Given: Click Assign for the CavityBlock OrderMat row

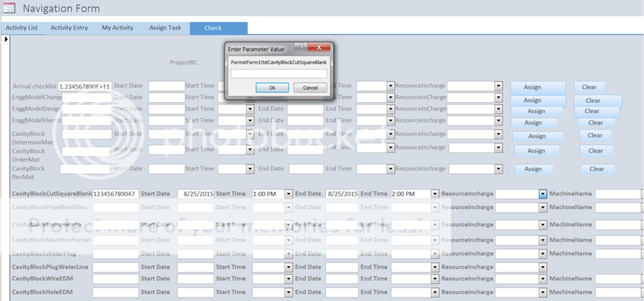Looking at the screenshot, I should (536, 150).
